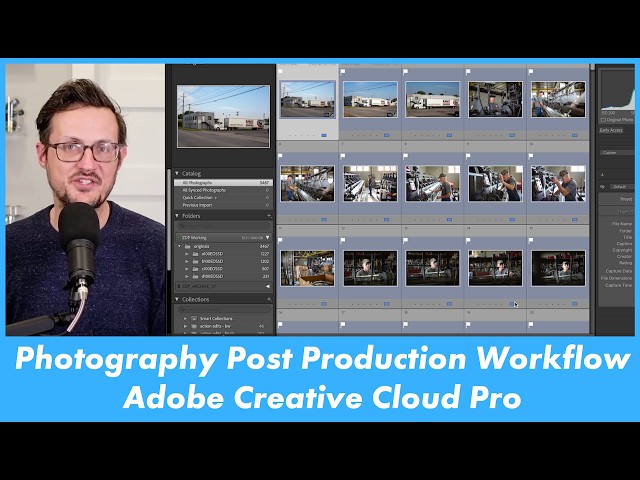Viewport: 640px width, 480px height.
Task: Click the badge icon under the first truck thumbnail
Action: (x=324, y=135)
